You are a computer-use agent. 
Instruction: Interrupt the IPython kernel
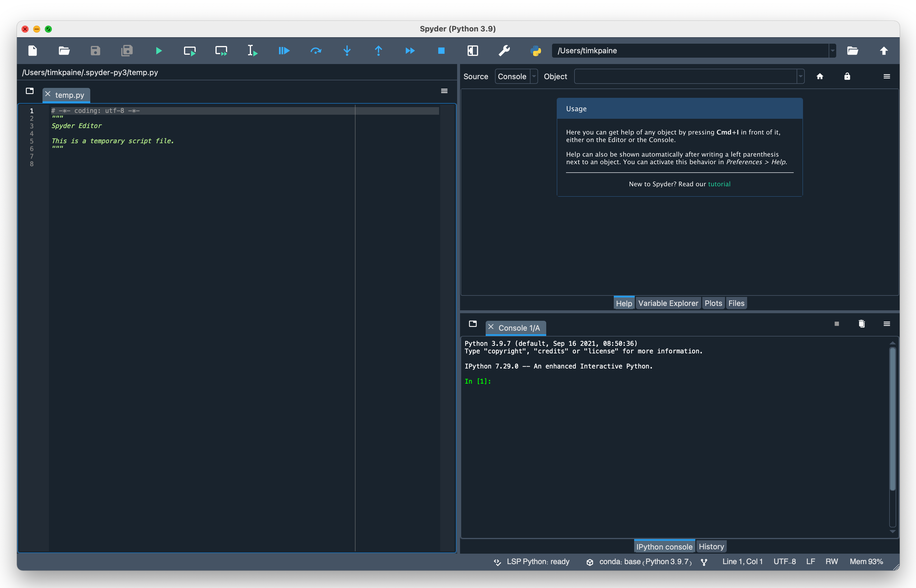(x=837, y=323)
